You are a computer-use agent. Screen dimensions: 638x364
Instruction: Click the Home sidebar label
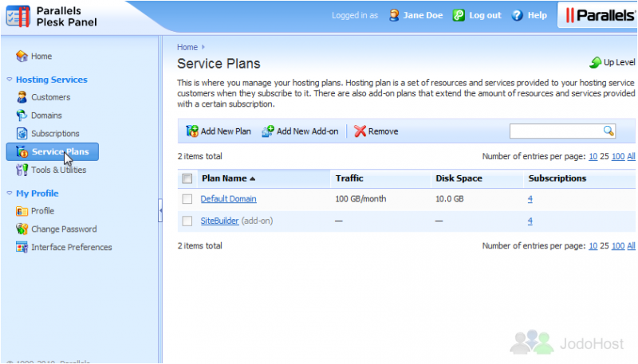pyautogui.click(x=41, y=56)
